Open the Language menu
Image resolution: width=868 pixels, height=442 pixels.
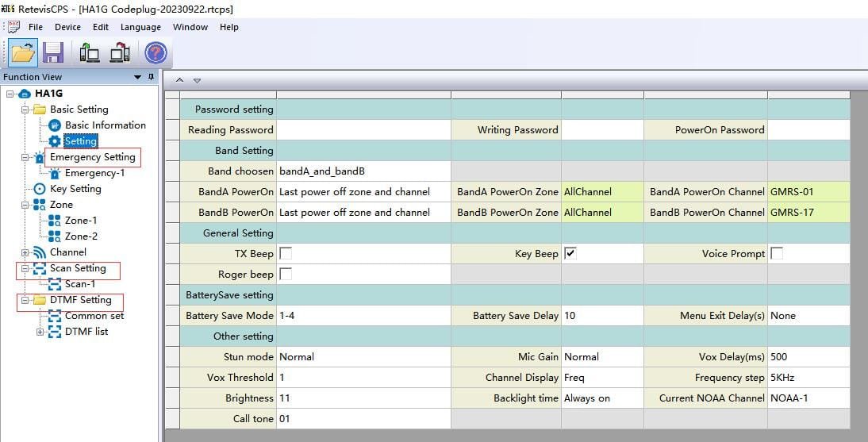[x=140, y=27]
